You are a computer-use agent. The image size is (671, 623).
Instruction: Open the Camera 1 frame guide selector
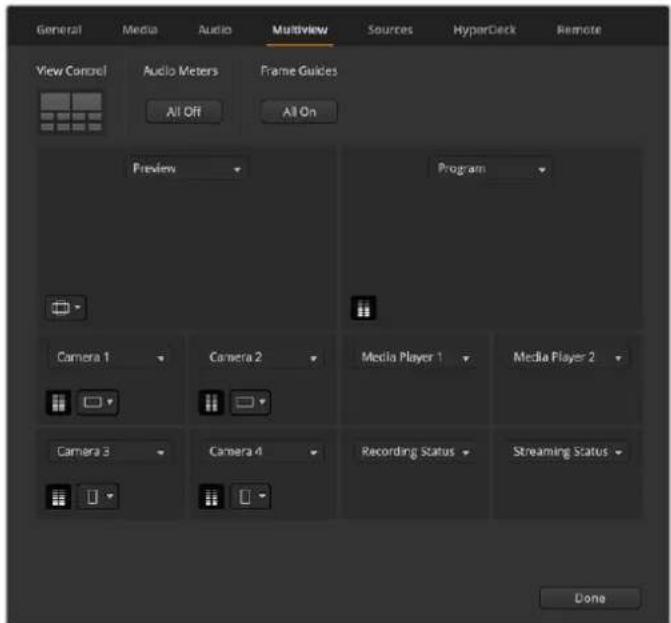tap(98, 402)
